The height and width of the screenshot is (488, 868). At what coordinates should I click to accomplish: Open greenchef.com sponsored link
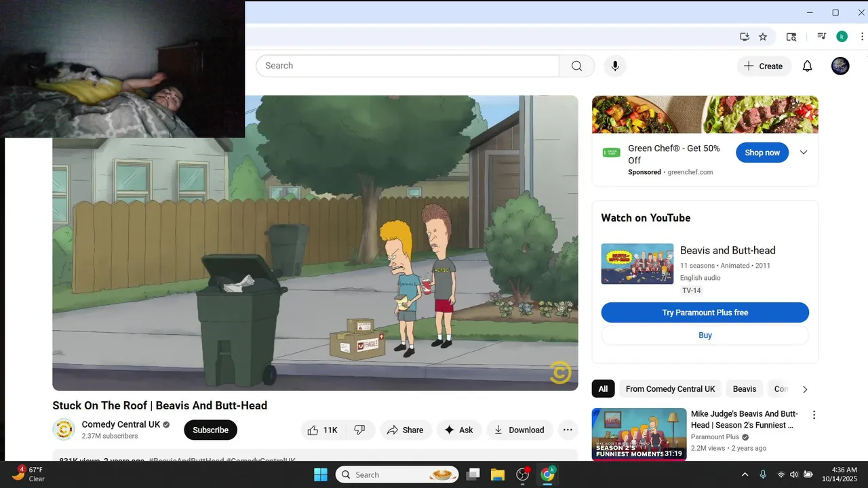pos(690,172)
